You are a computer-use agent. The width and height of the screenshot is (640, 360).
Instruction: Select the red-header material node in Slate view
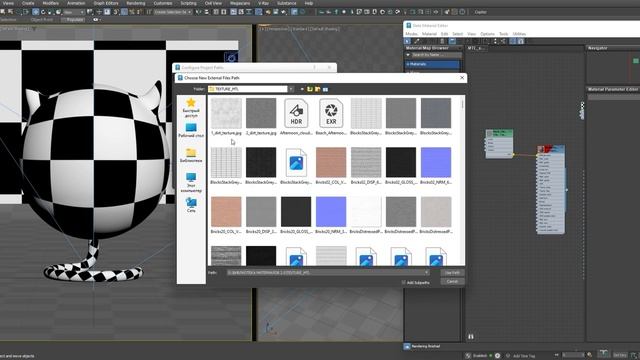(x=551, y=189)
